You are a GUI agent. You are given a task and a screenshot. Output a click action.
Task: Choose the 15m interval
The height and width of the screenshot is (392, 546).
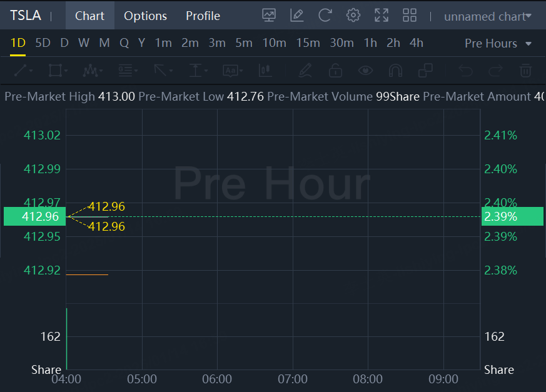point(308,43)
